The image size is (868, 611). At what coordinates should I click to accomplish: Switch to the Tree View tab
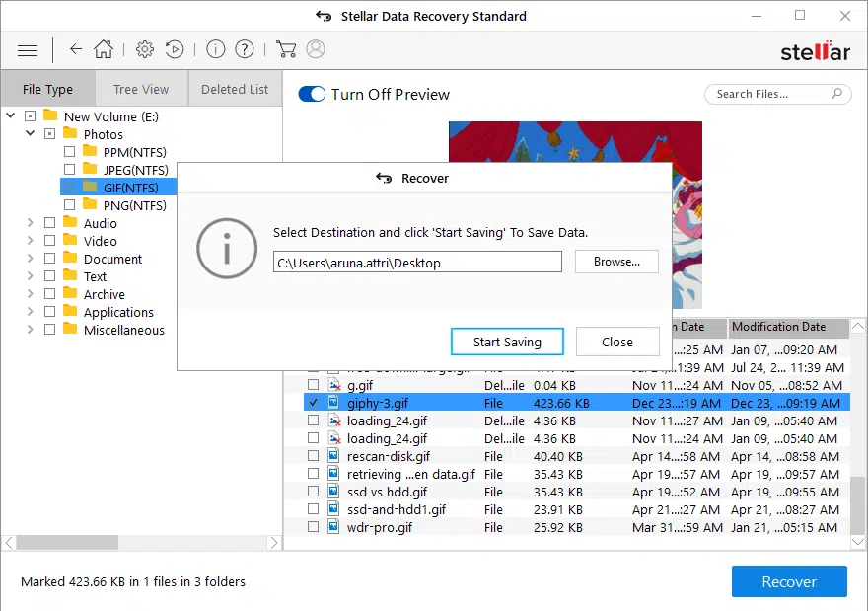click(x=141, y=89)
